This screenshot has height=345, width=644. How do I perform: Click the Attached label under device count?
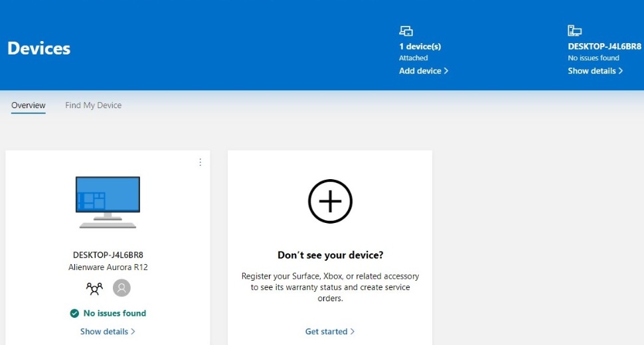(413, 58)
